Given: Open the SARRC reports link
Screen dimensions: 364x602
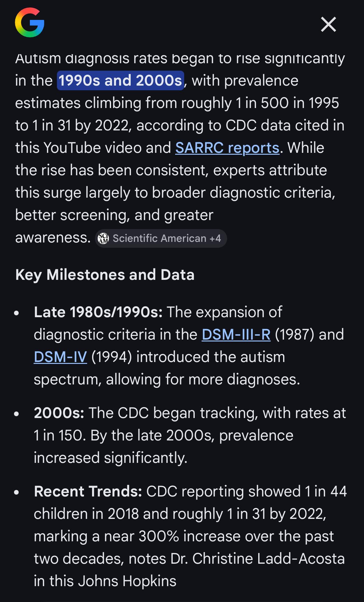Looking at the screenshot, I should point(227,148).
